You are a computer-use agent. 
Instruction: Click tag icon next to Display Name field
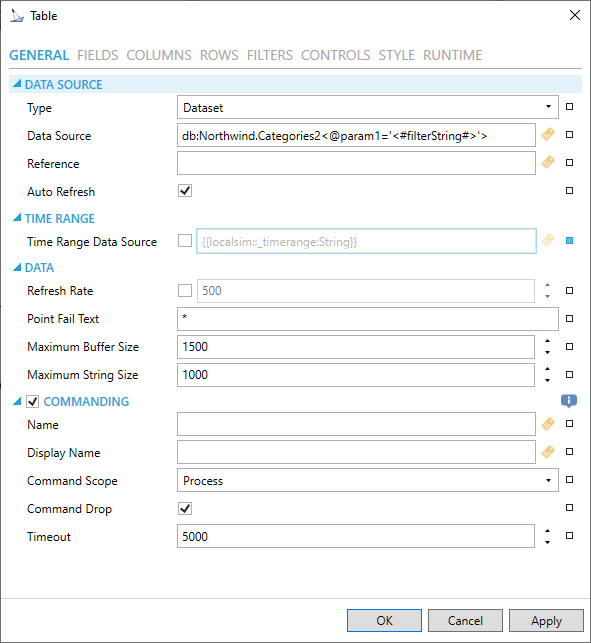548,451
